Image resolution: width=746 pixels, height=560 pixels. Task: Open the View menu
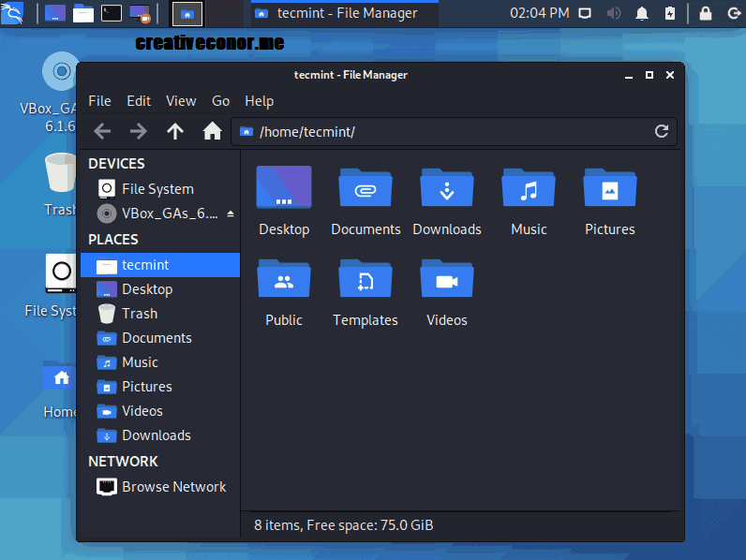pyautogui.click(x=181, y=101)
